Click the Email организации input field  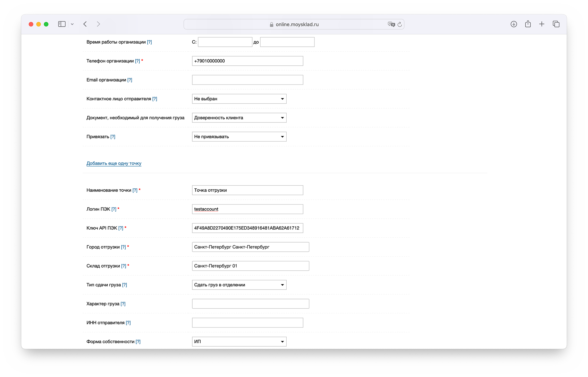(x=247, y=80)
